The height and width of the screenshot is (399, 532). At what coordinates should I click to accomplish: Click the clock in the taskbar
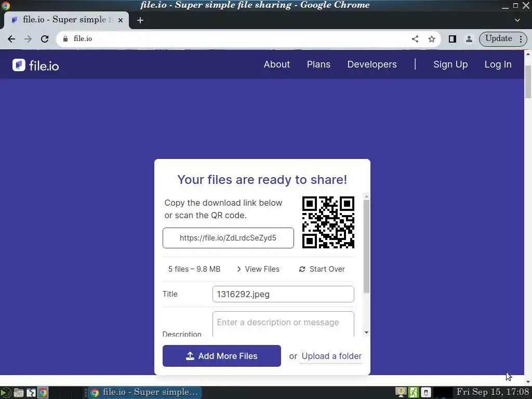pyautogui.click(x=493, y=392)
